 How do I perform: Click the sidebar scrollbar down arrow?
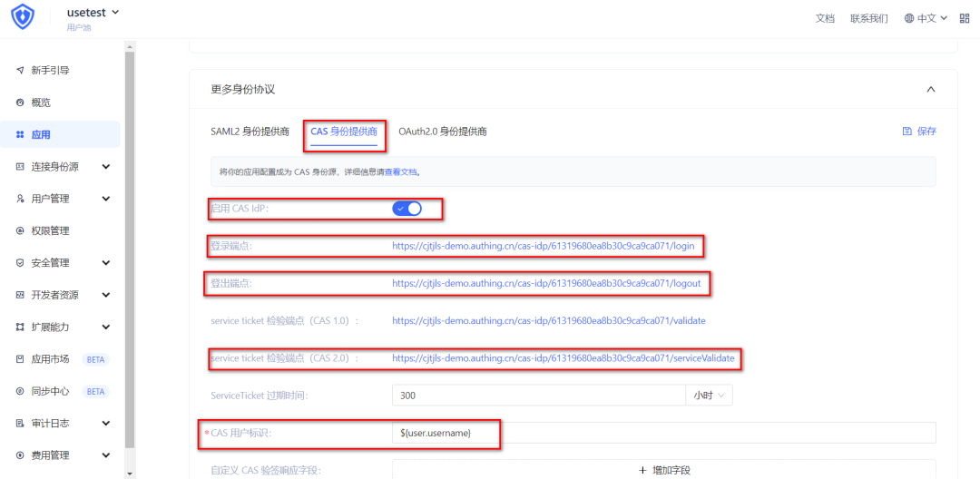coord(130,474)
